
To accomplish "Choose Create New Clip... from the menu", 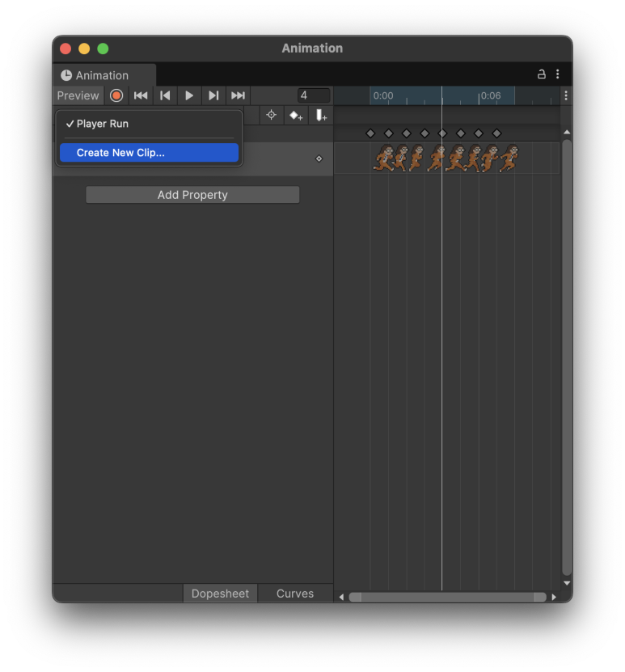I will 149,153.
